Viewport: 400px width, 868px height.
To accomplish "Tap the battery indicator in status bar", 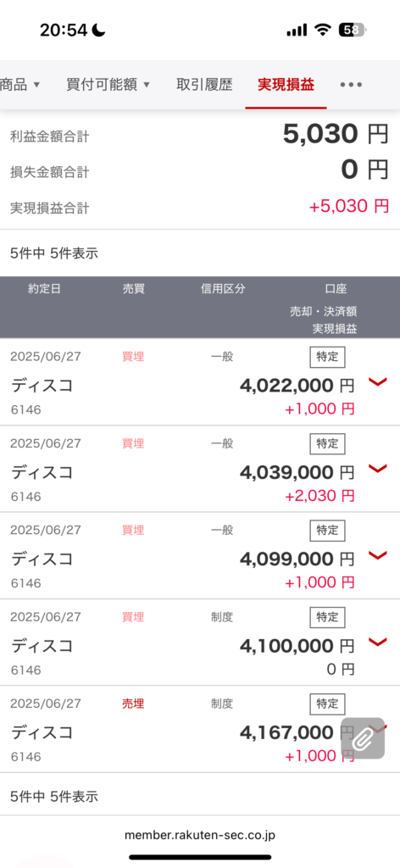I will coord(353,30).
